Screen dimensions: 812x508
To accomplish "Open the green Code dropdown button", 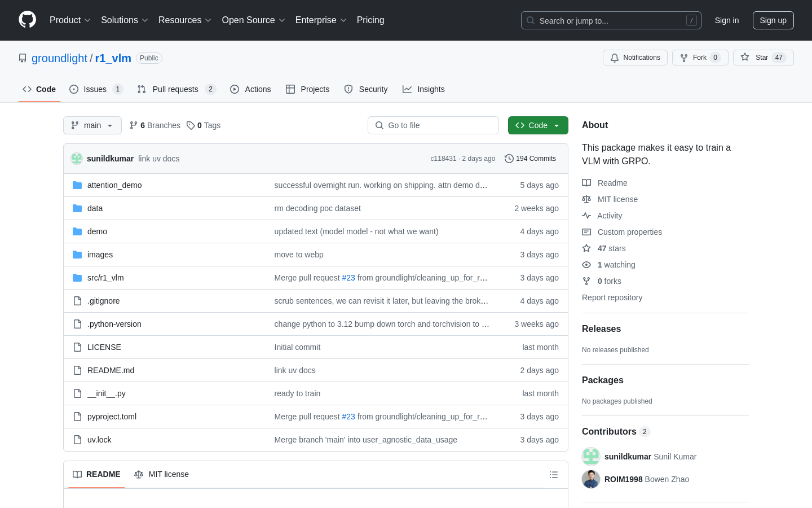I will click(538, 125).
